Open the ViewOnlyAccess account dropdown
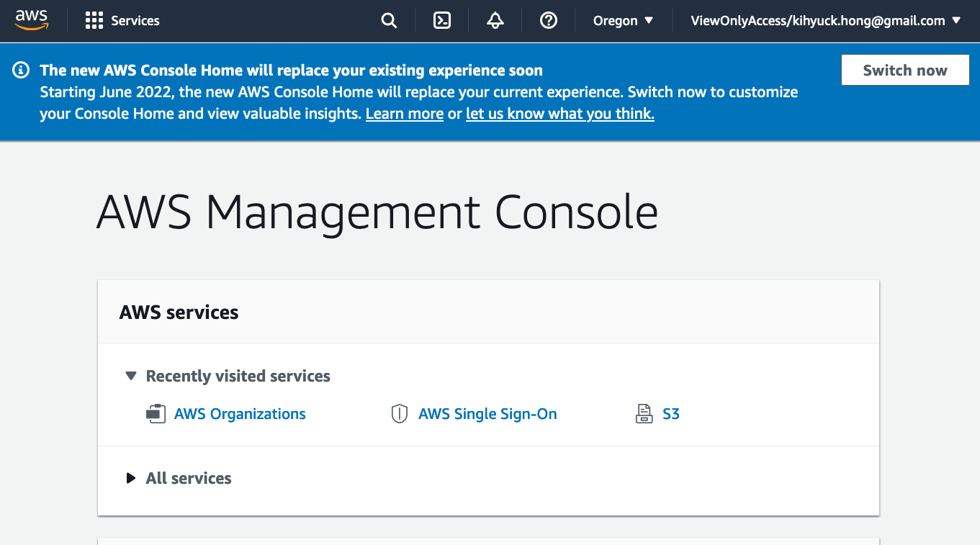This screenshot has height=545, width=980. [826, 21]
